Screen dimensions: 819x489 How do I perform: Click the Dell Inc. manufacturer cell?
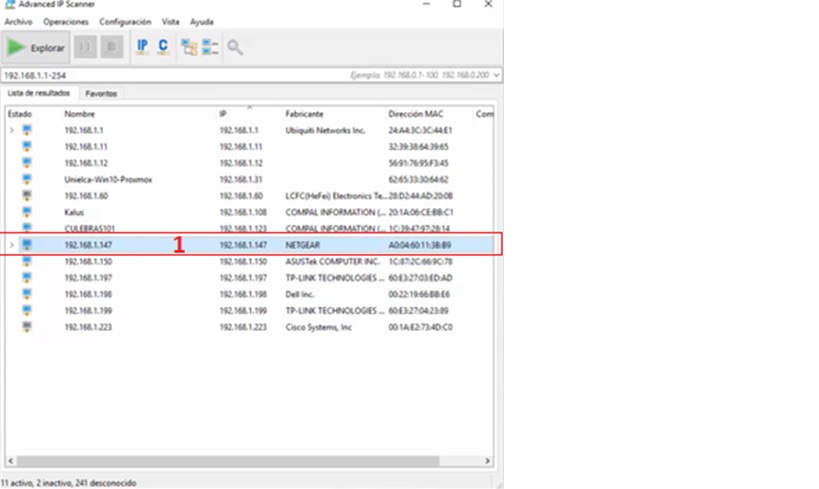(x=300, y=294)
